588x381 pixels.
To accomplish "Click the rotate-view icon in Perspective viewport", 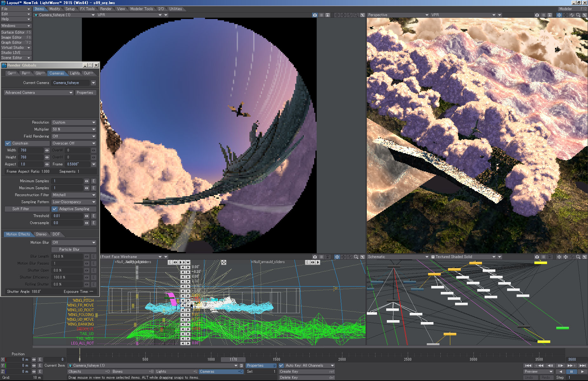I will tap(572, 15).
